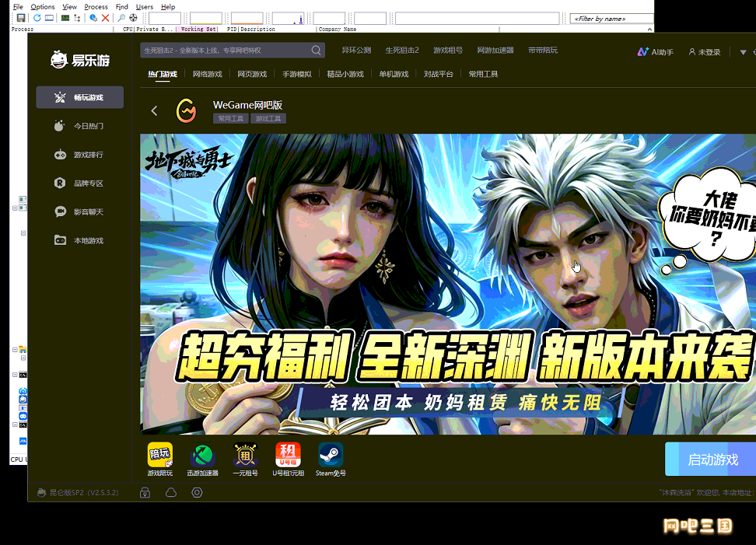Select 影音聊天 in the sidebar
Screen dimensions: 756x545
[80, 211]
